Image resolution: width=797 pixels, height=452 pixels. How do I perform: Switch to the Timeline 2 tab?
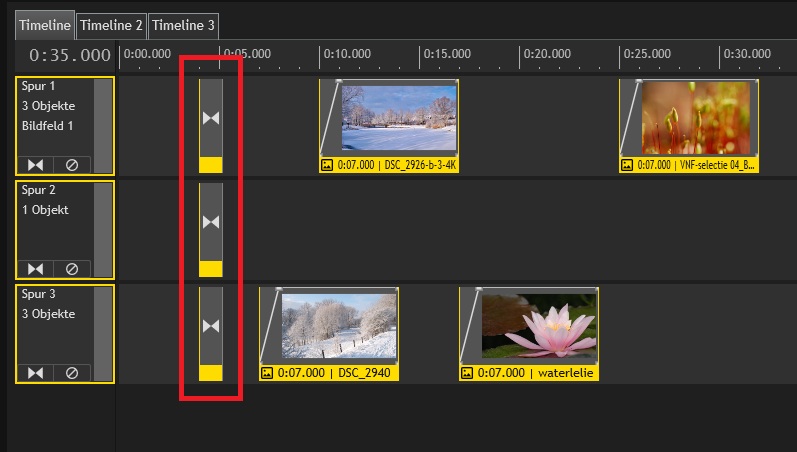[111, 24]
